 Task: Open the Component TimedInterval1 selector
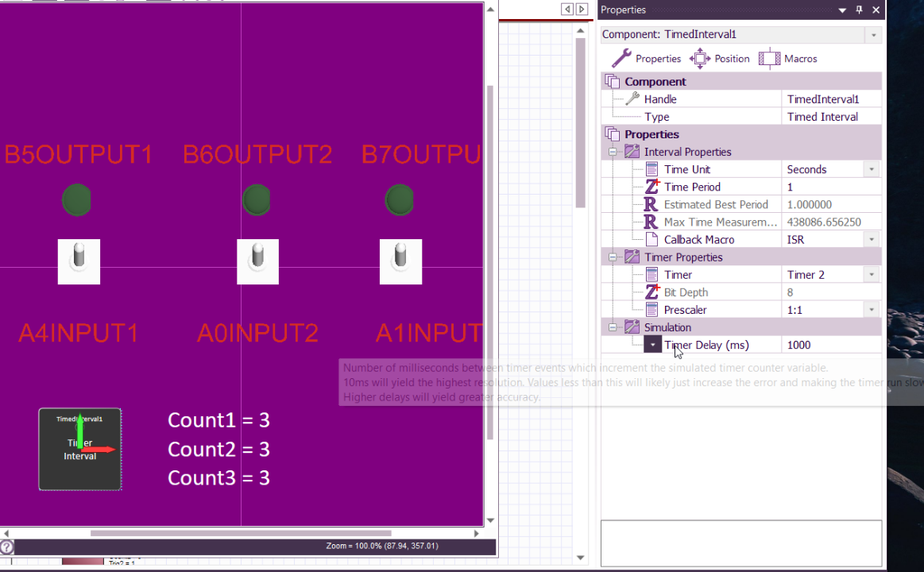click(872, 34)
